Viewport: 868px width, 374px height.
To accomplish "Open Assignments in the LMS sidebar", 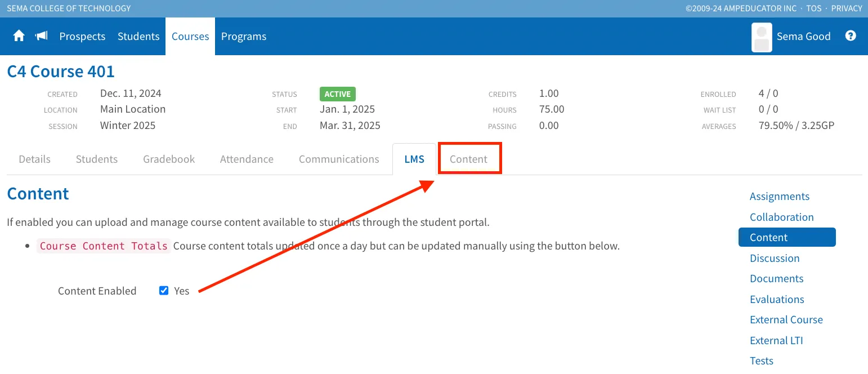I will pyautogui.click(x=780, y=196).
